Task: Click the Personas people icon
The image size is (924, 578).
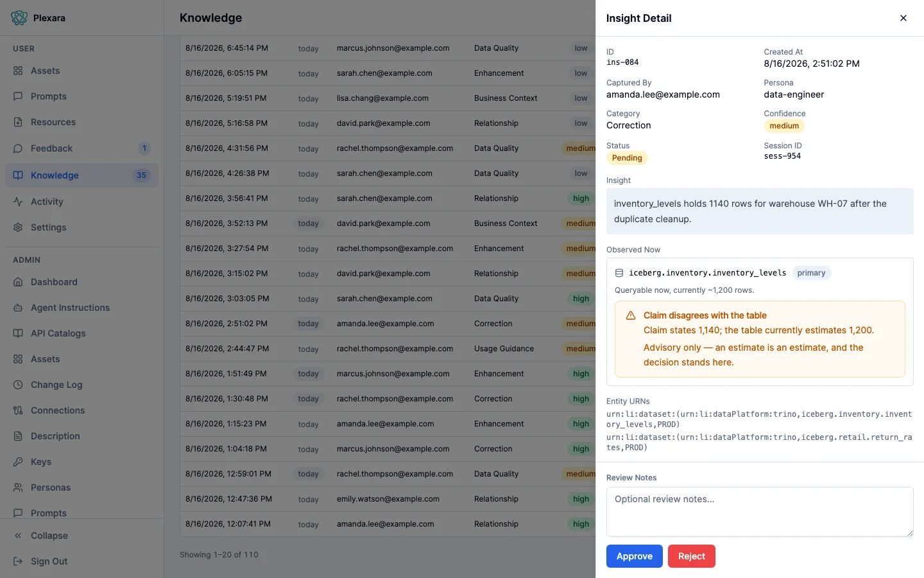Action: [x=18, y=487]
